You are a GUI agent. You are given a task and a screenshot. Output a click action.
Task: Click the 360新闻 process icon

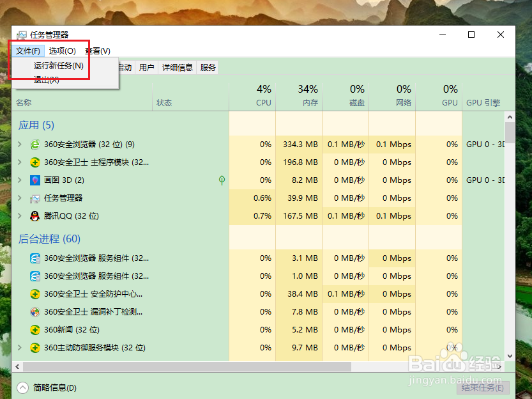[x=34, y=330]
